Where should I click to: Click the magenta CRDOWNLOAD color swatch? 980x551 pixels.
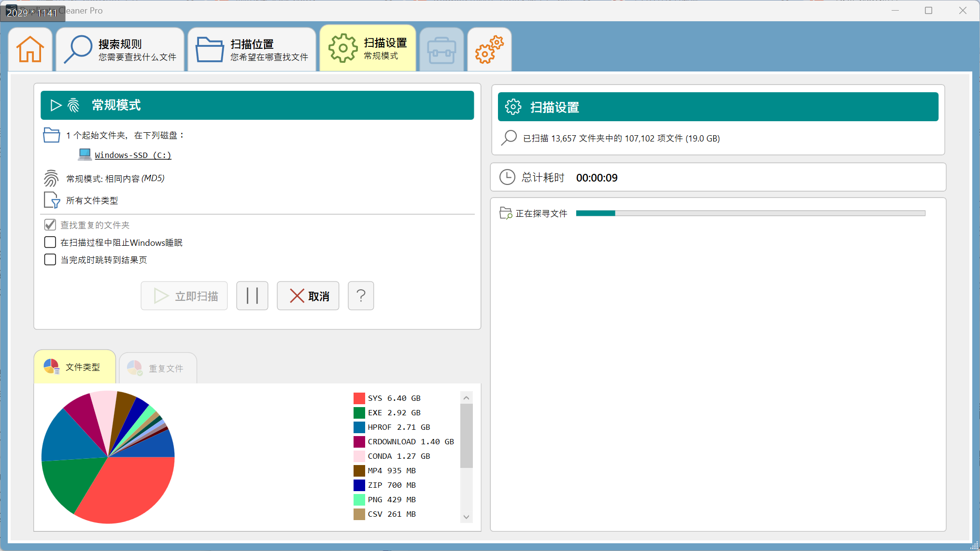359,441
